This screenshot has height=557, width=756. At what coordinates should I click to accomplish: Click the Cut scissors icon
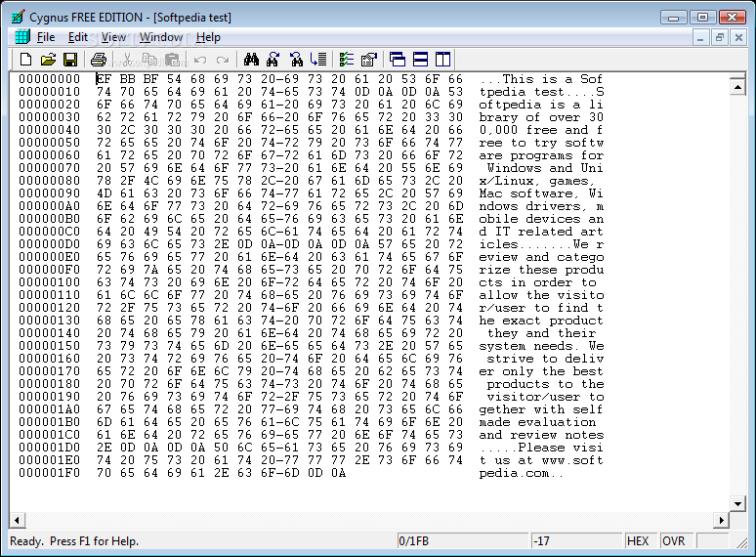tap(127, 60)
